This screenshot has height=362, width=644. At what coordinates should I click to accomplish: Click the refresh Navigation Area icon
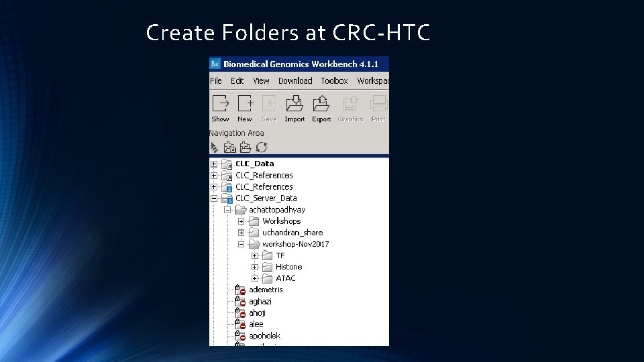pos(262,147)
